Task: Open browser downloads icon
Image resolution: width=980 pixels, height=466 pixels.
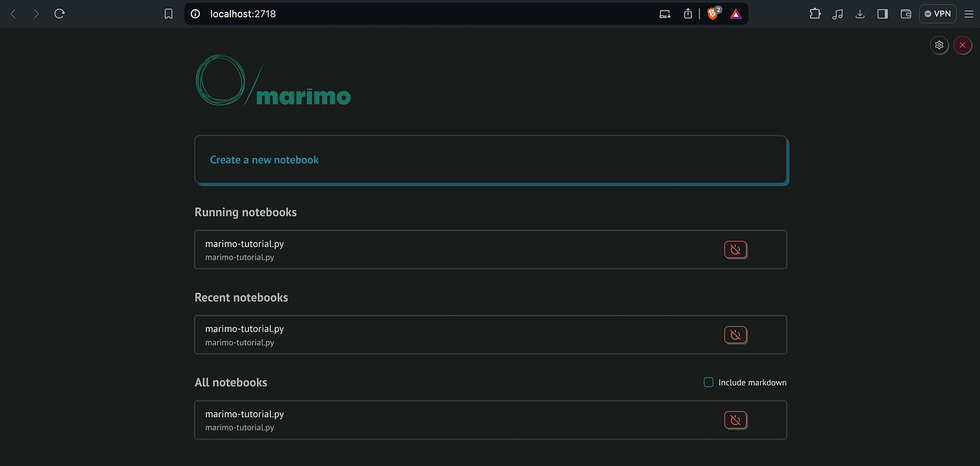Action: (x=860, y=13)
